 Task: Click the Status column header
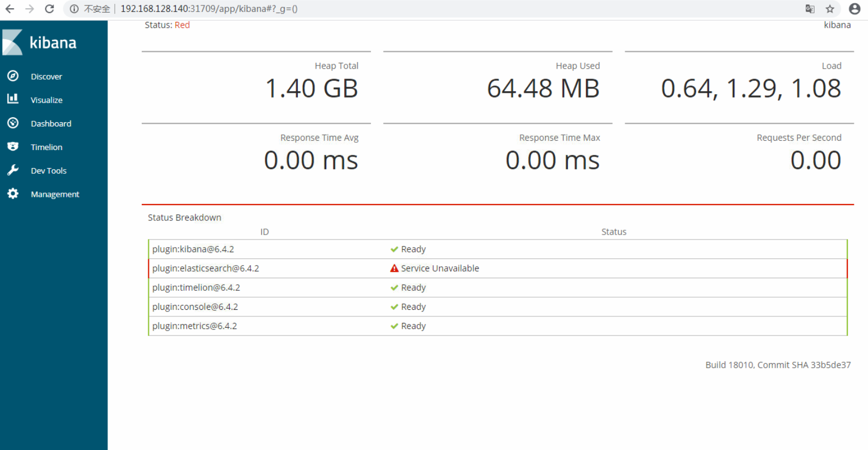(614, 232)
